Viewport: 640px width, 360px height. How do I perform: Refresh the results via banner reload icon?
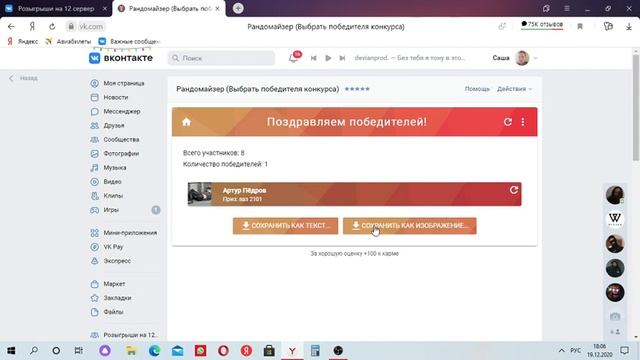508,122
